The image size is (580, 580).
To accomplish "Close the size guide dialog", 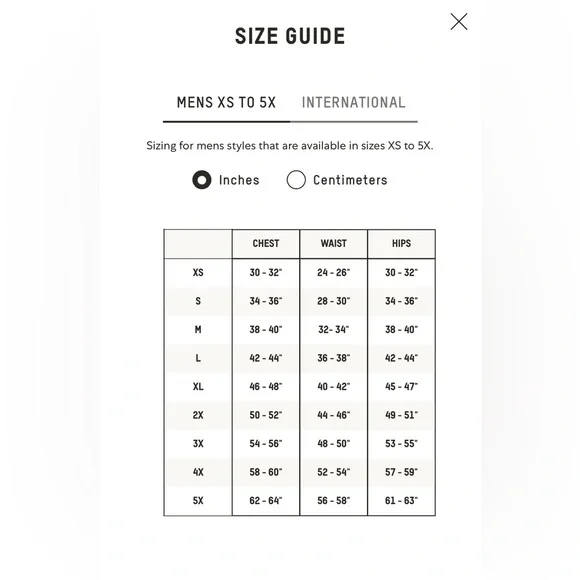I will pos(459,21).
